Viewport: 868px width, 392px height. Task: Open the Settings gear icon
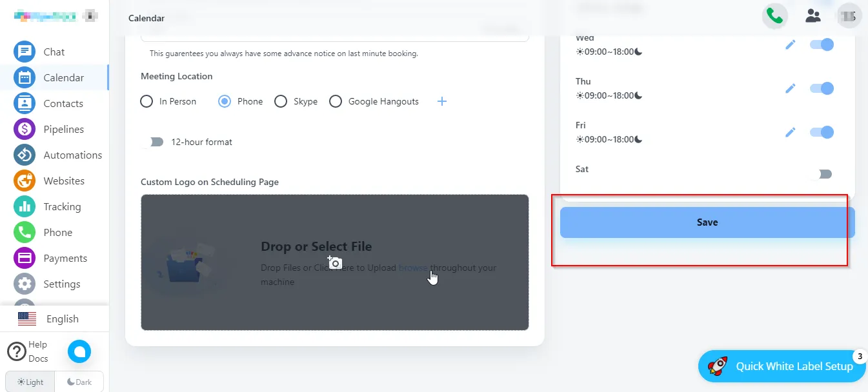(x=25, y=284)
